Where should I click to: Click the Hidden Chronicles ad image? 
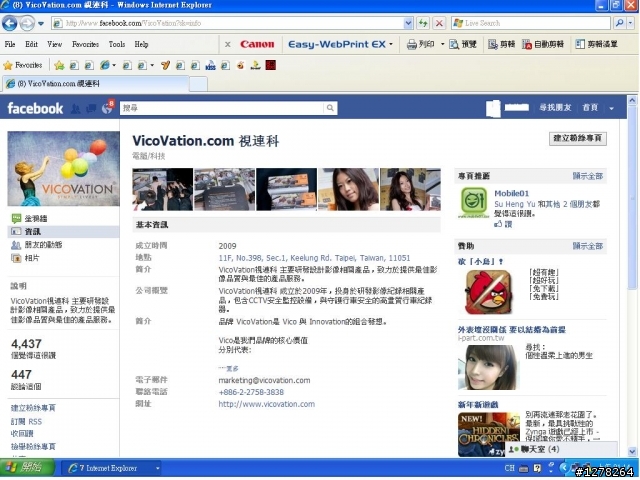tap(489, 434)
